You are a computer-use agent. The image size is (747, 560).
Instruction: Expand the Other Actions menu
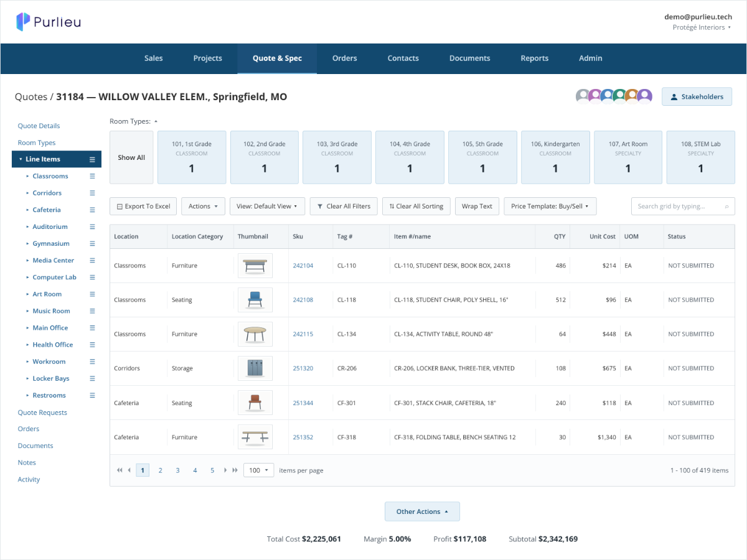click(422, 511)
